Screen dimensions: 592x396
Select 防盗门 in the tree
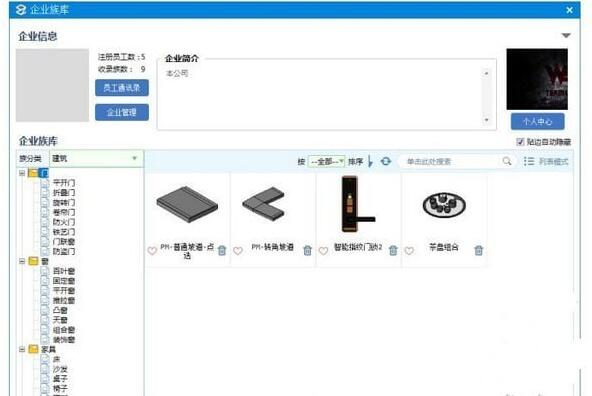click(x=64, y=251)
